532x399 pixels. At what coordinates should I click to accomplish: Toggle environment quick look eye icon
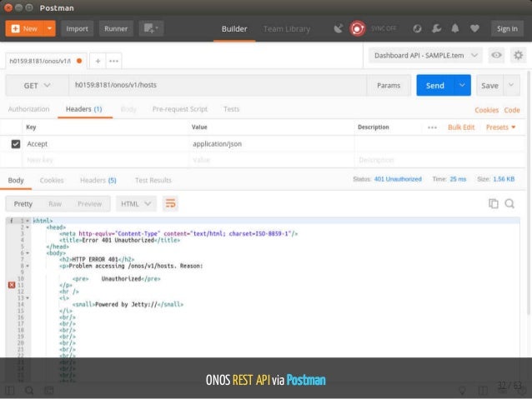point(496,55)
